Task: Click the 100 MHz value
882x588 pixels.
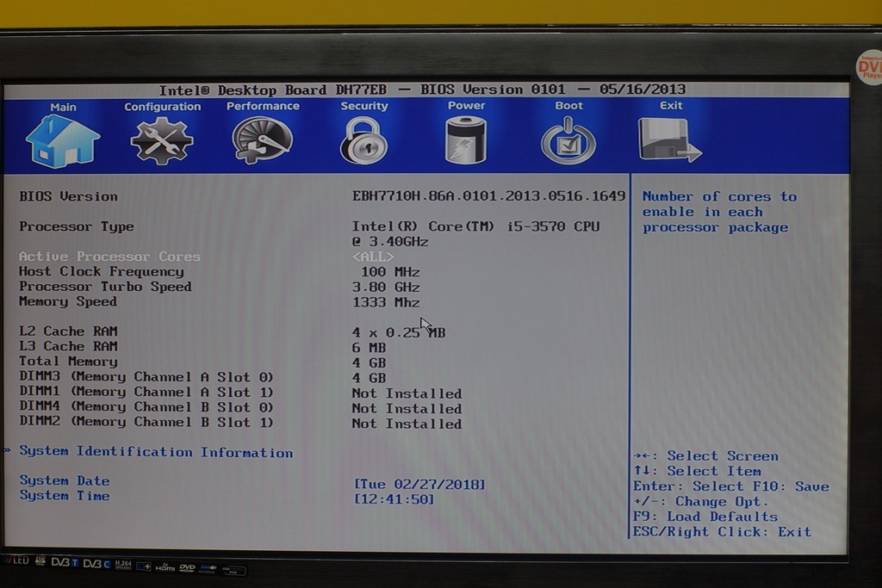Action: [390, 272]
